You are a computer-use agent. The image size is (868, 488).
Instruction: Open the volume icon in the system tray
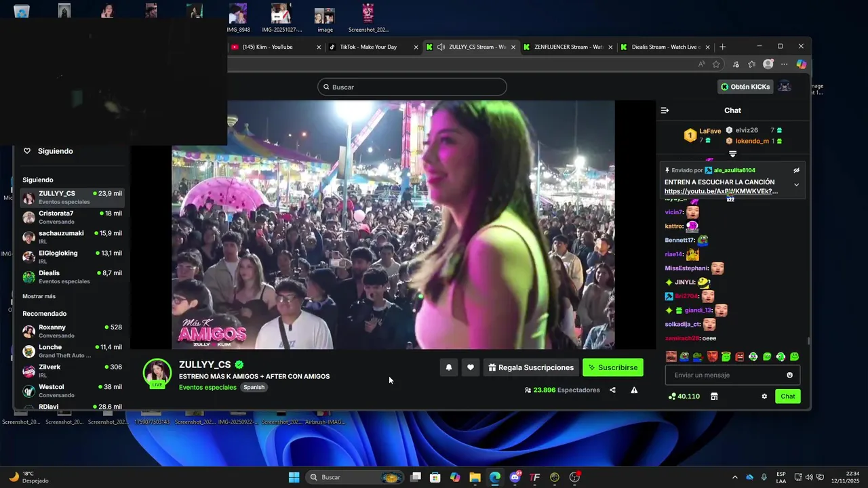pyautogui.click(x=809, y=477)
